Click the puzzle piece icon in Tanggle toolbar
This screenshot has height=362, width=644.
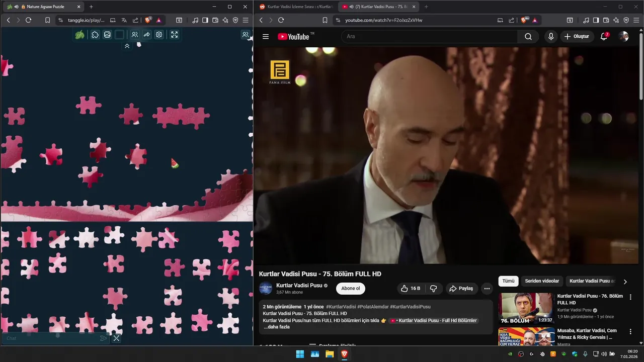coord(95,35)
